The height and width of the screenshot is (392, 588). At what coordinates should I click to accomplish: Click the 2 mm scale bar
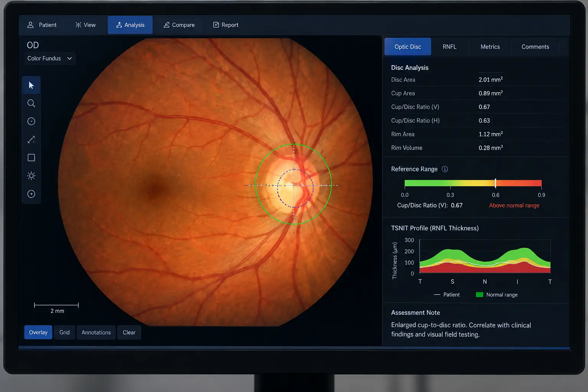coord(56,305)
